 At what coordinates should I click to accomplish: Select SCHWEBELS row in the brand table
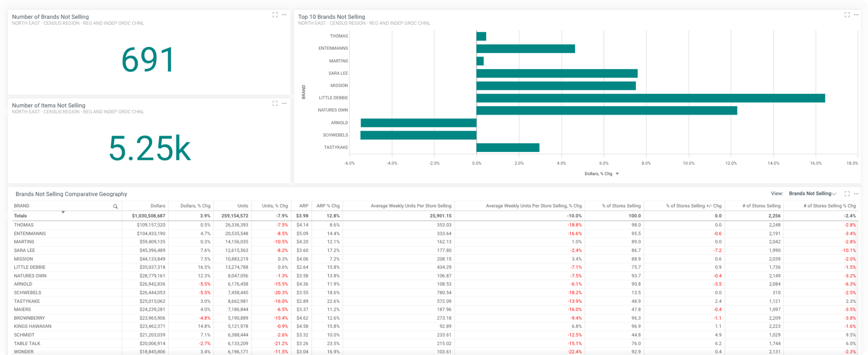pyautogui.click(x=435, y=293)
